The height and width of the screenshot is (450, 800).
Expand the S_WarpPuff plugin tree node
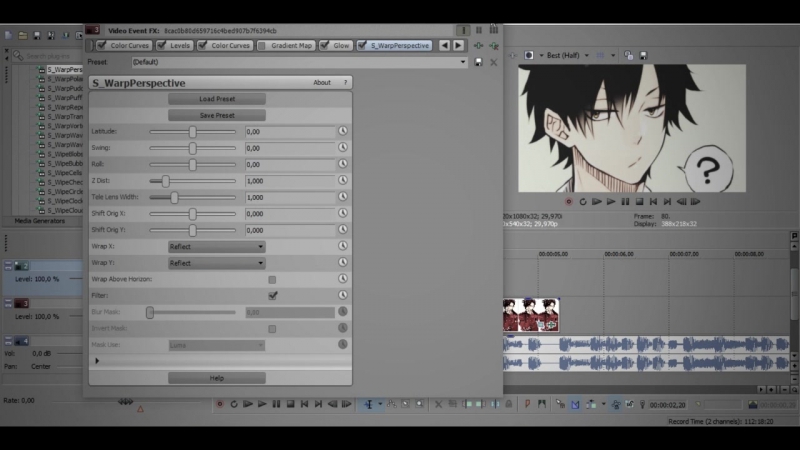tap(41, 98)
